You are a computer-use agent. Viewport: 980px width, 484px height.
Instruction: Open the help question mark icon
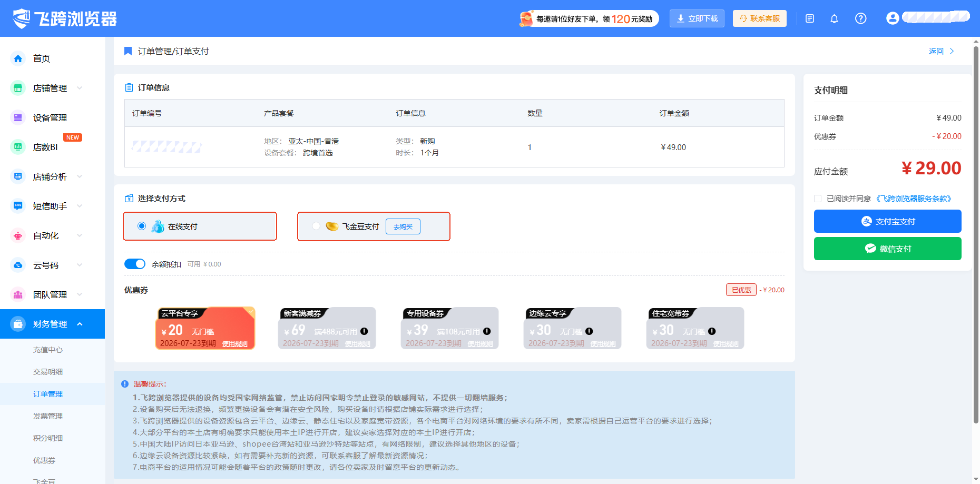860,18
